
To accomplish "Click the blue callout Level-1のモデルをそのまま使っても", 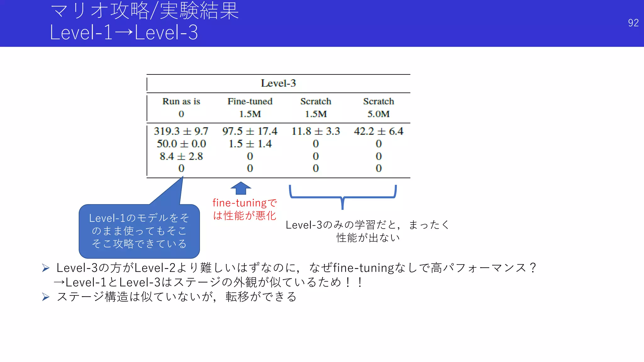I will pos(139,231).
